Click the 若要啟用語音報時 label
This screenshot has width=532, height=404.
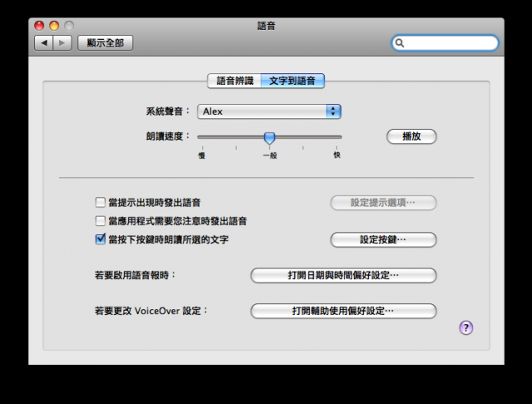pos(135,275)
